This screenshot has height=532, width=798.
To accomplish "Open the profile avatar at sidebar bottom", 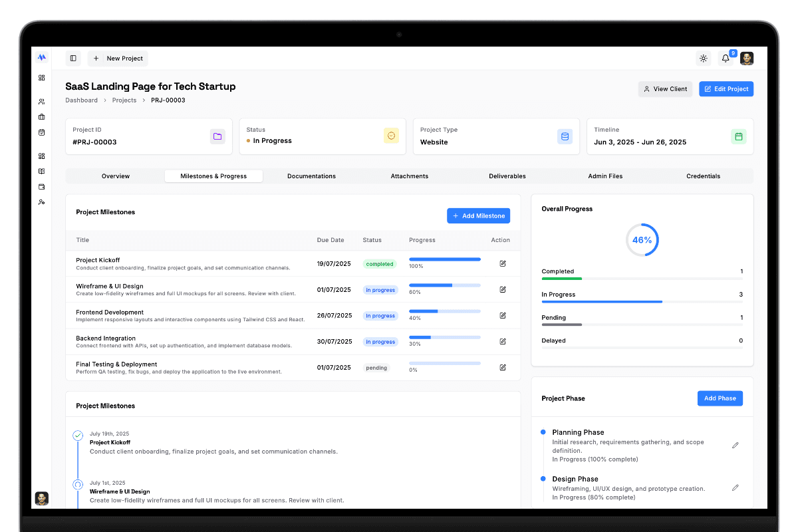I will (42, 498).
